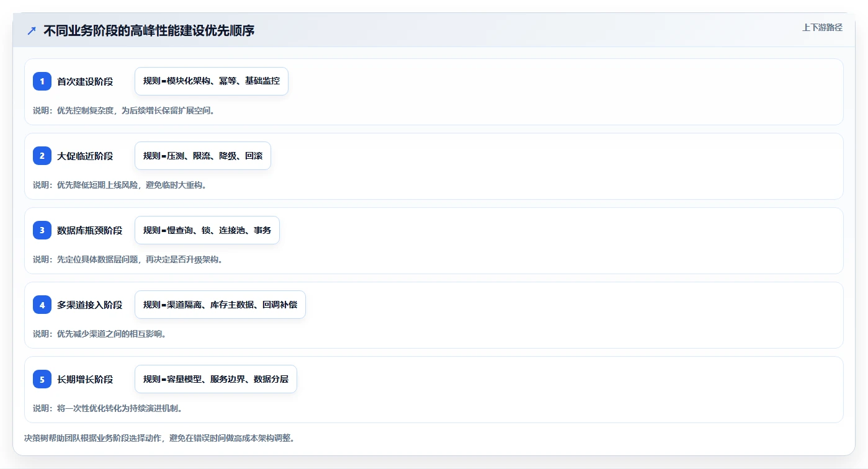Select step number badge 5
The image size is (868, 469).
click(42, 379)
